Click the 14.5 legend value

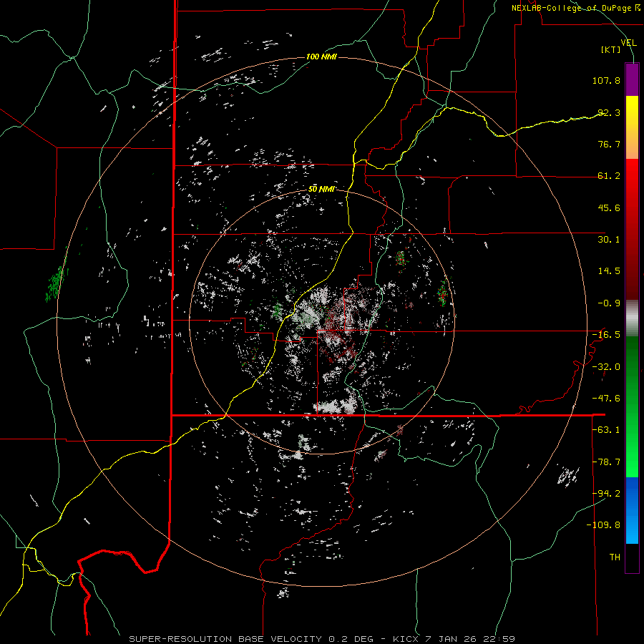click(x=609, y=271)
